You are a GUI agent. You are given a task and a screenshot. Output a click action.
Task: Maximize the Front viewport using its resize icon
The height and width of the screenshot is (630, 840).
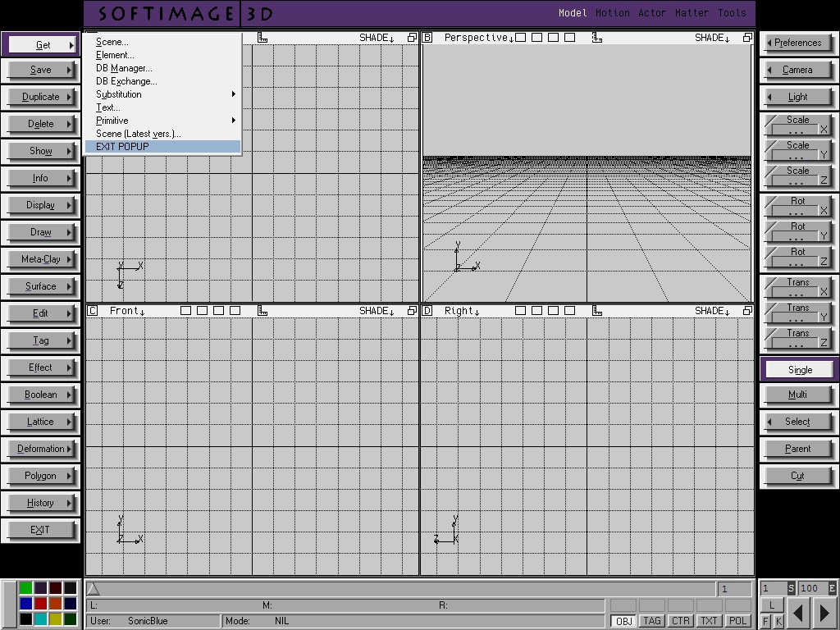point(413,311)
